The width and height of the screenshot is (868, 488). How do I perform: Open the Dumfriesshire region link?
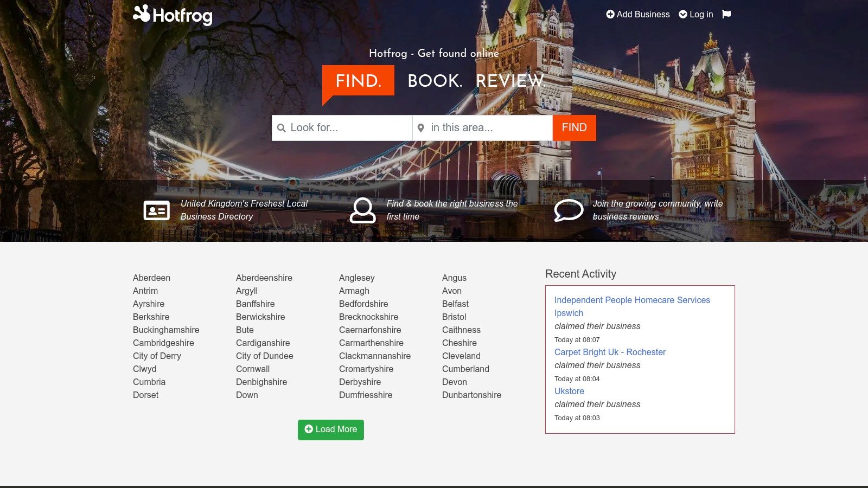366,395
